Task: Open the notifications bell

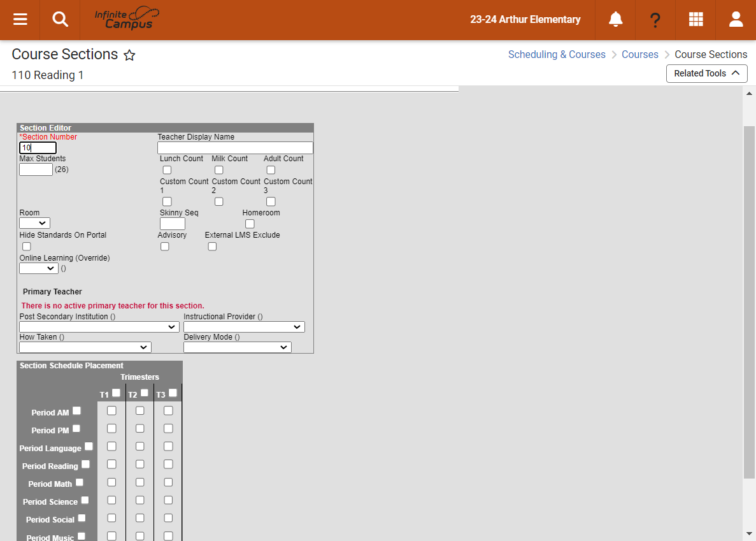Action: 615,20
